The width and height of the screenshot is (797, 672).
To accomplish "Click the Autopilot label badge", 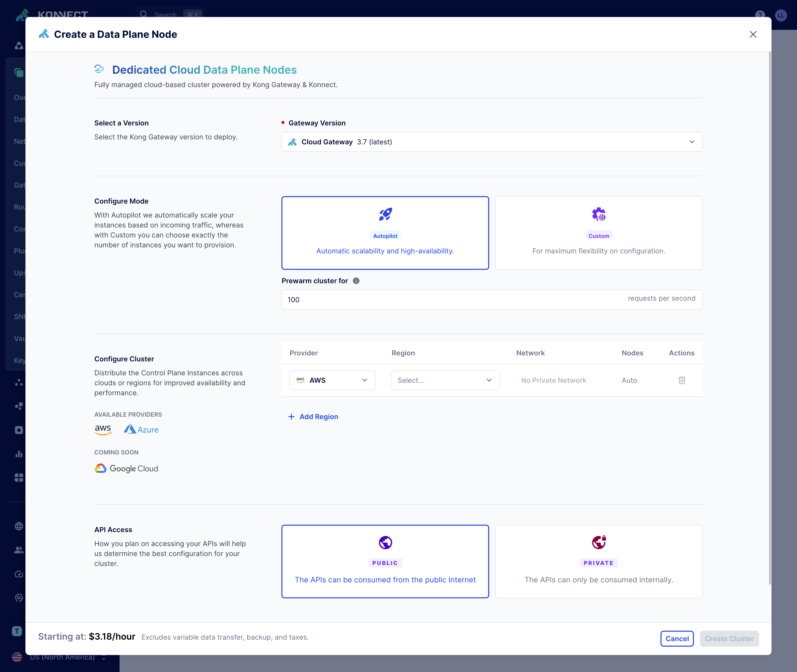I will coord(385,236).
